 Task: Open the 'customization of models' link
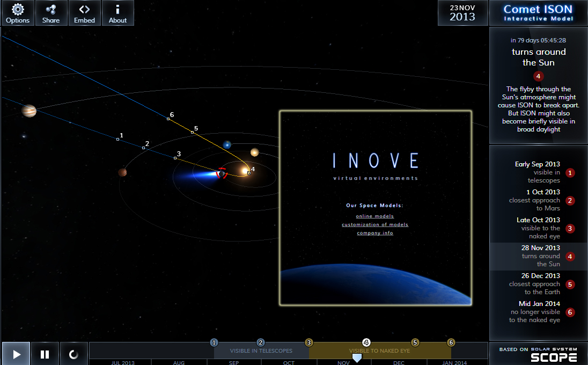(x=374, y=224)
